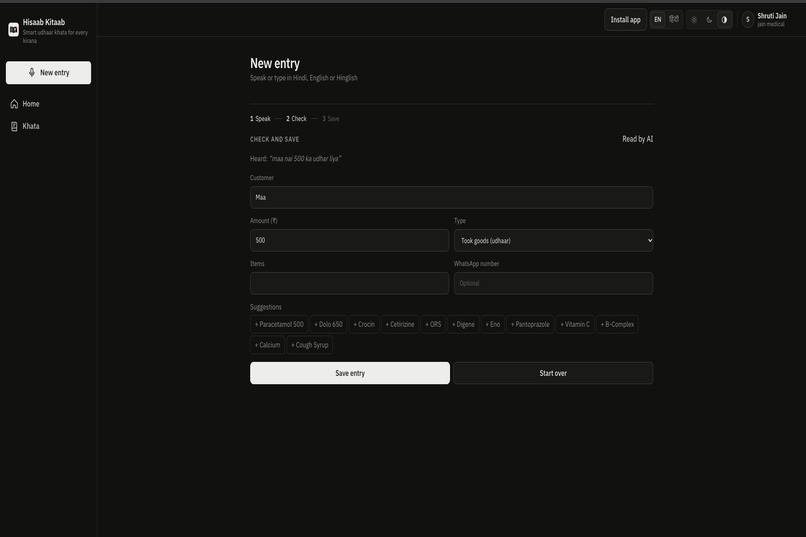
Task: Go back to step 1 Speak
Action: pyautogui.click(x=260, y=119)
